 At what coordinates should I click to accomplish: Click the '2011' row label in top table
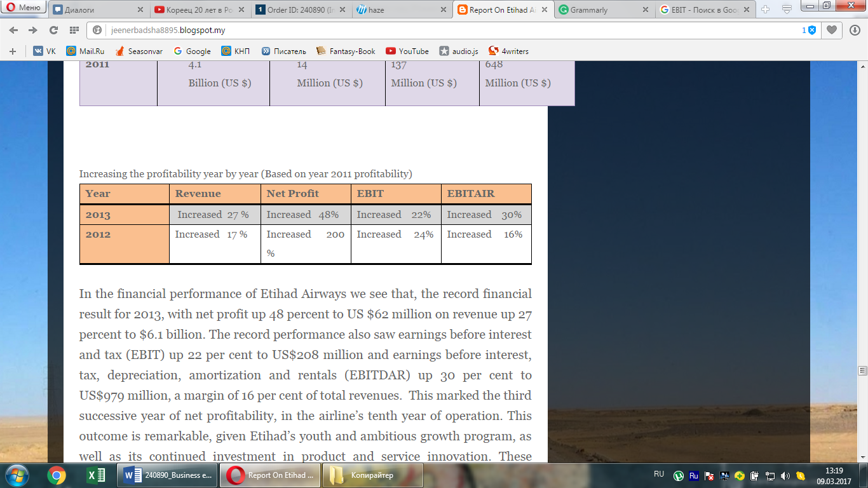click(97, 64)
